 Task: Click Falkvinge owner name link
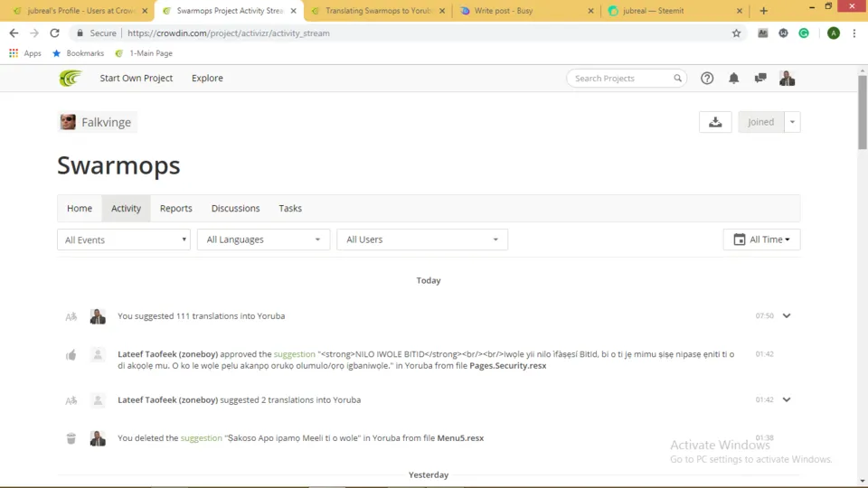[107, 122]
